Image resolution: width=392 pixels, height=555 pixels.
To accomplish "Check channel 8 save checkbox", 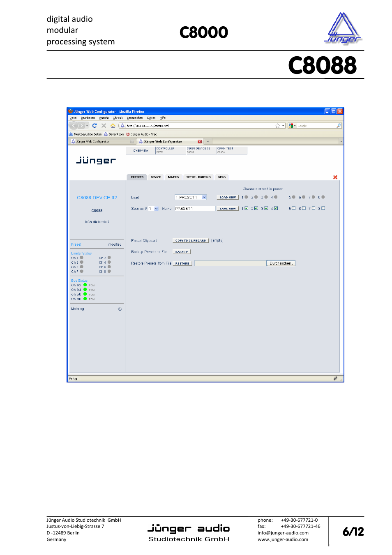I will click(323, 208).
